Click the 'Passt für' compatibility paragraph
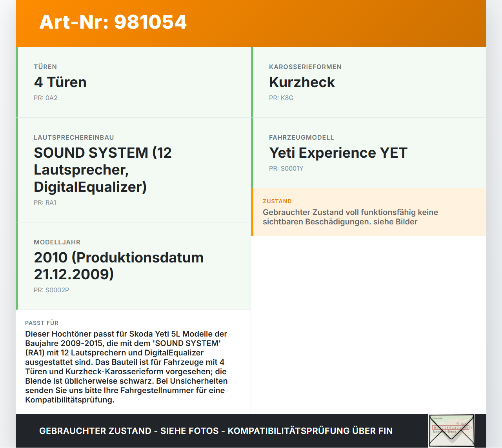 click(126, 367)
